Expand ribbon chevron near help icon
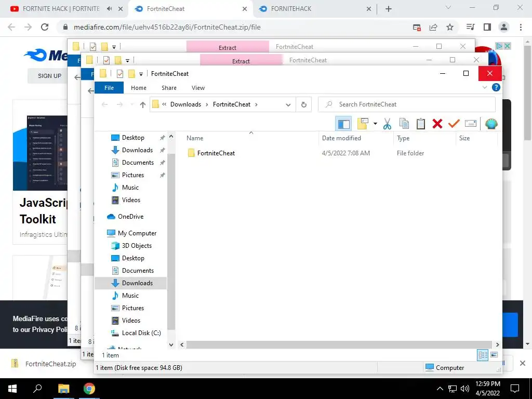Image resolution: width=532 pixels, height=399 pixels. click(485, 87)
